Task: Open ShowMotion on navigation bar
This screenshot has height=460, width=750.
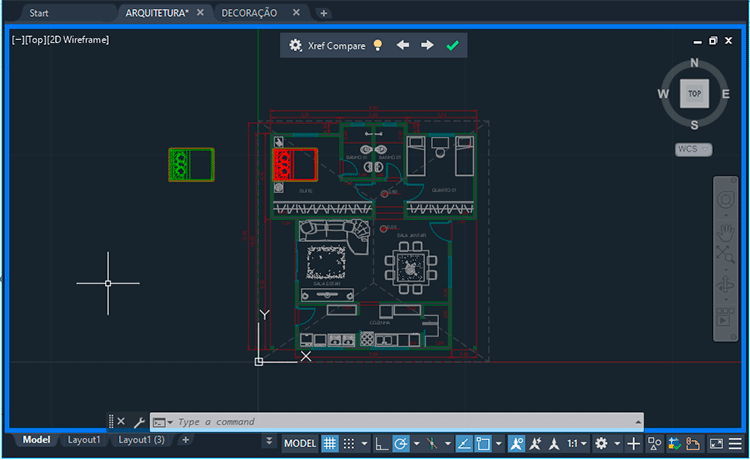Action: 725,317
